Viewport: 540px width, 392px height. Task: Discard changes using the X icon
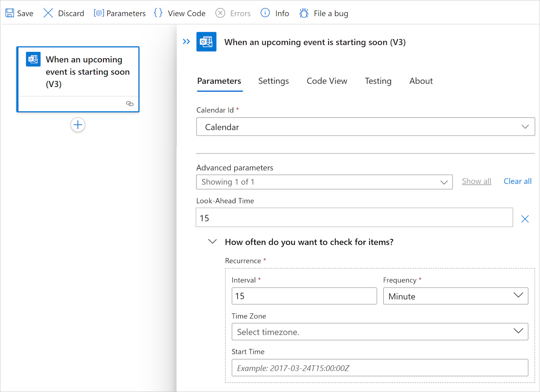48,13
